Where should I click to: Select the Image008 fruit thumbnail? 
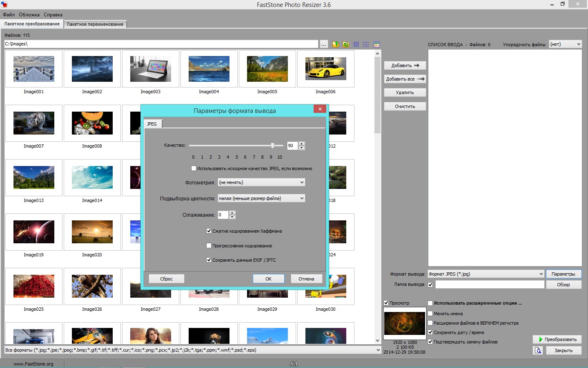[92, 123]
